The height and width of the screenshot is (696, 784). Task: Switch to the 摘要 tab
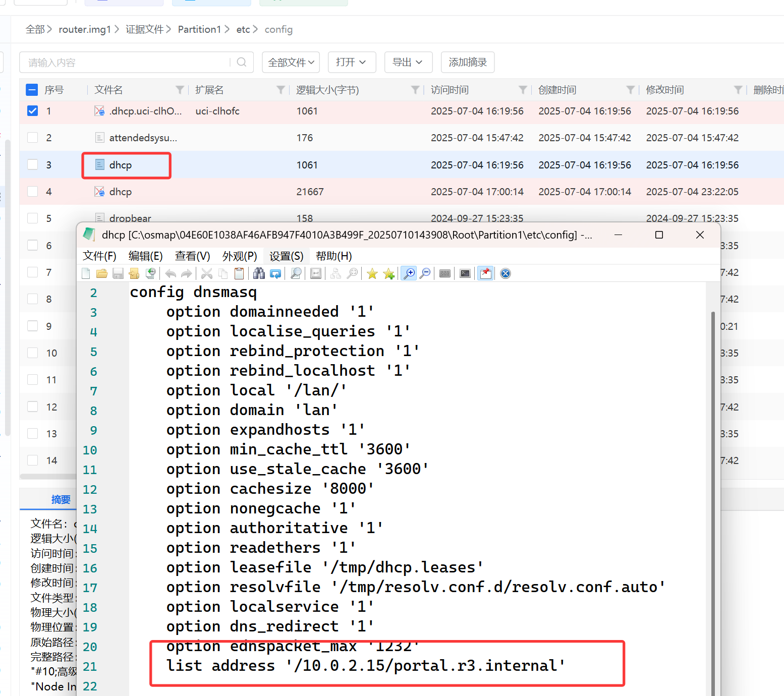pos(61,499)
